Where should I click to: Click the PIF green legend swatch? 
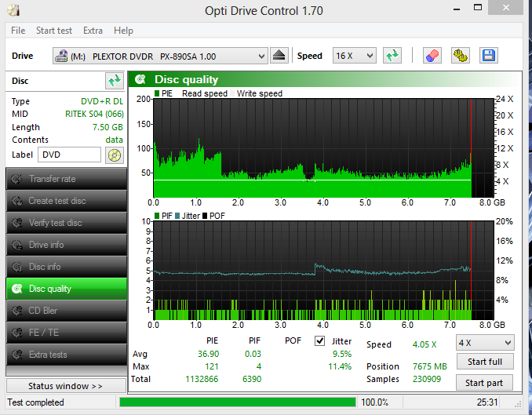[x=157, y=216]
